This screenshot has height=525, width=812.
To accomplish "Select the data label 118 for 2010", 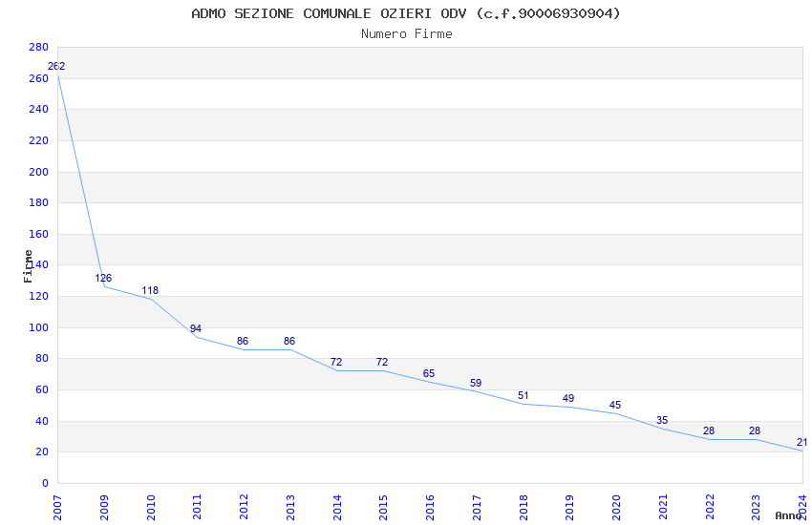I will 150,291.
